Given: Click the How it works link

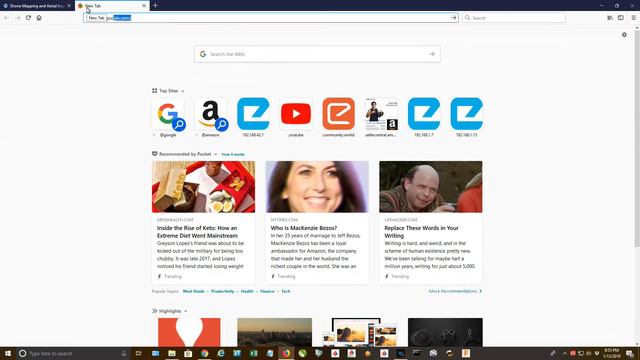Looking at the screenshot, I should 233,154.
